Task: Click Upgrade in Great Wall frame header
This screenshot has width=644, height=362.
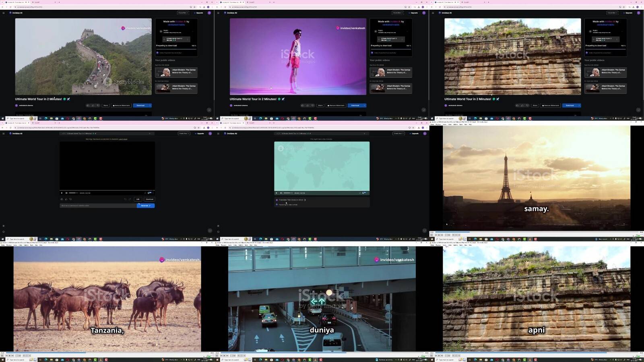Action: click(x=199, y=13)
